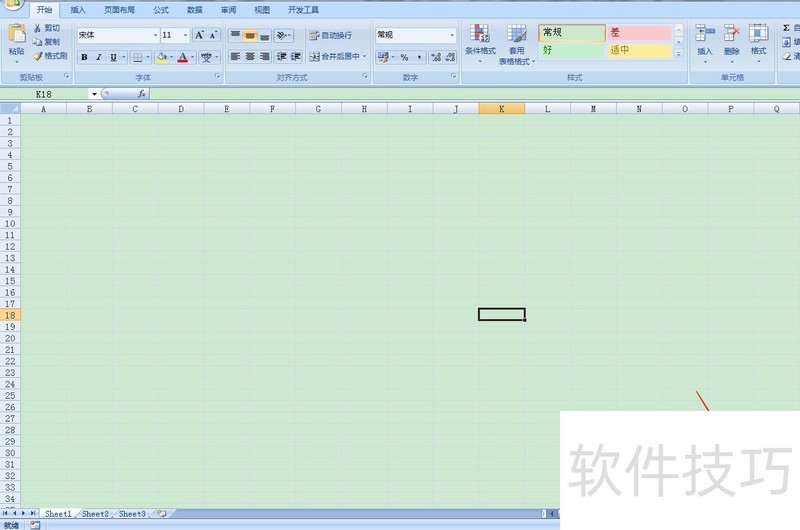Click the Cut (剪切) scissors icon
Viewport: 800px width, 530px height.
(37, 28)
